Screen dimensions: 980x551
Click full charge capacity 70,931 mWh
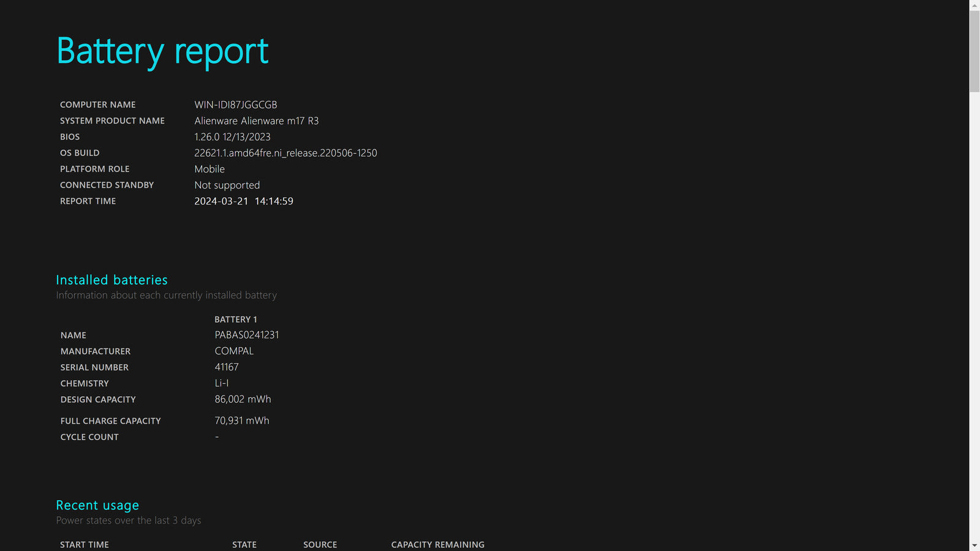[242, 421]
